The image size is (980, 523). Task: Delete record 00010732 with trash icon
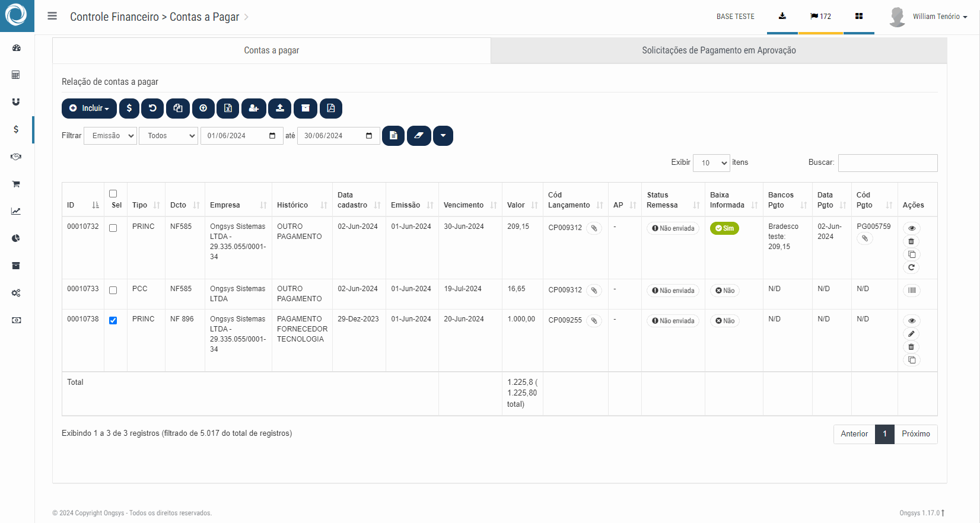912,241
